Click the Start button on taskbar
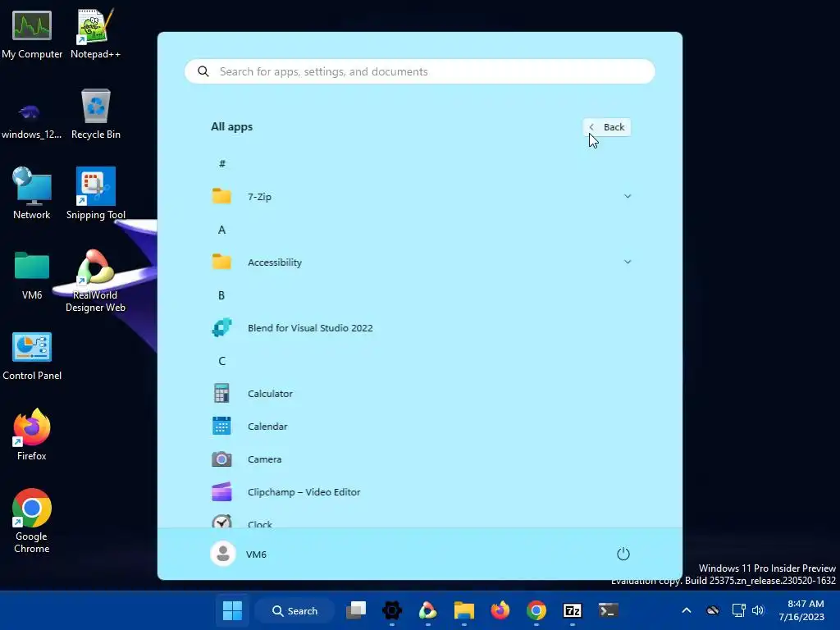 (x=232, y=610)
